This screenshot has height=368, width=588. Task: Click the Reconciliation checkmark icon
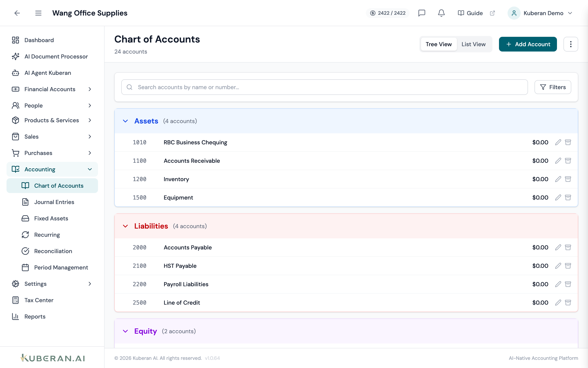pyautogui.click(x=25, y=251)
